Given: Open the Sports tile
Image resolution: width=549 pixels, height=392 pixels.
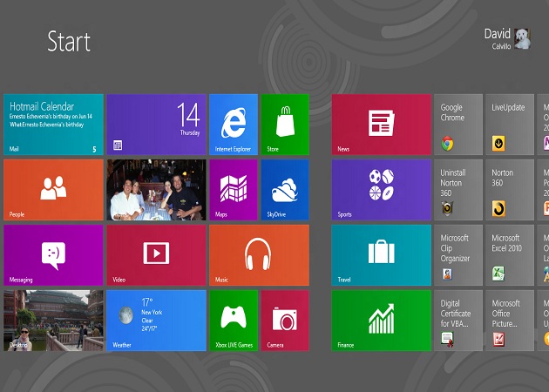Looking at the screenshot, I should point(381,189).
